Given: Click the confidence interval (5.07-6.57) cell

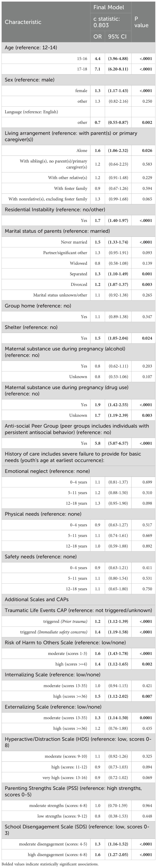Looking at the screenshot, I should tap(118, 443).
